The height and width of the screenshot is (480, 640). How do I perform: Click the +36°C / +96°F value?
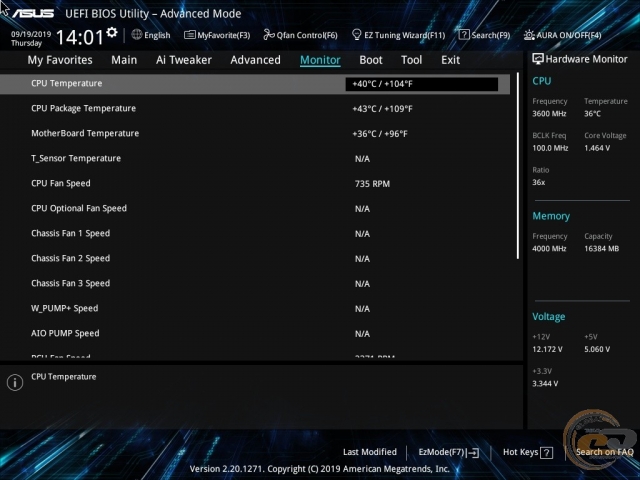pyautogui.click(x=380, y=134)
